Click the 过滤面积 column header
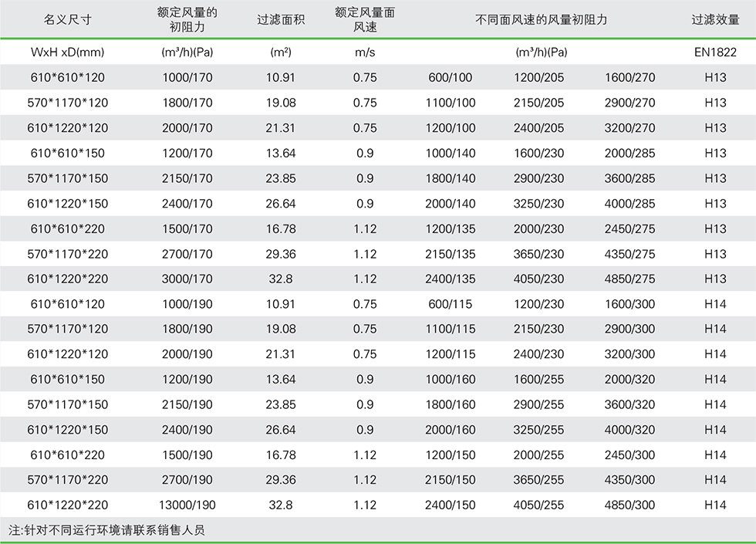Image resolution: width=756 pixels, height=544 pixels. 281,19
